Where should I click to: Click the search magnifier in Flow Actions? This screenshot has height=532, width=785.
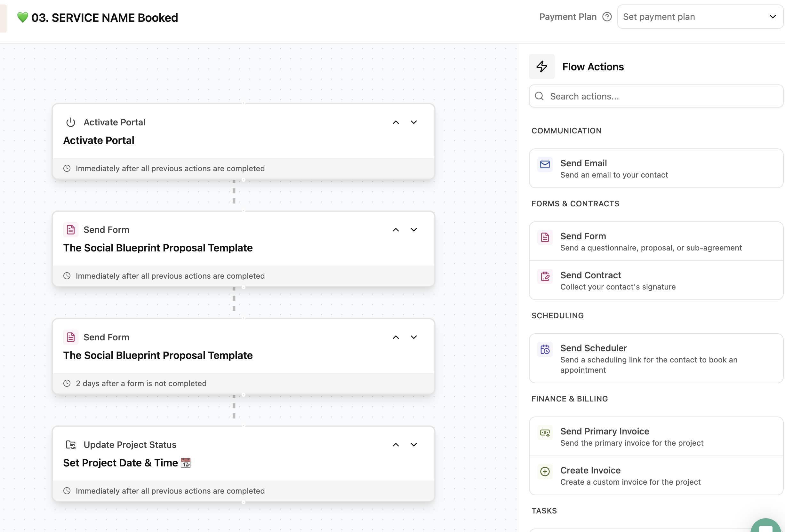tap(539, 96)
